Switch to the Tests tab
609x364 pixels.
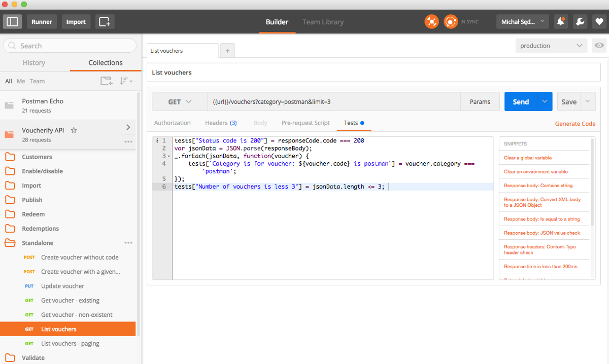pyautogui.click(x=354, y=123)
